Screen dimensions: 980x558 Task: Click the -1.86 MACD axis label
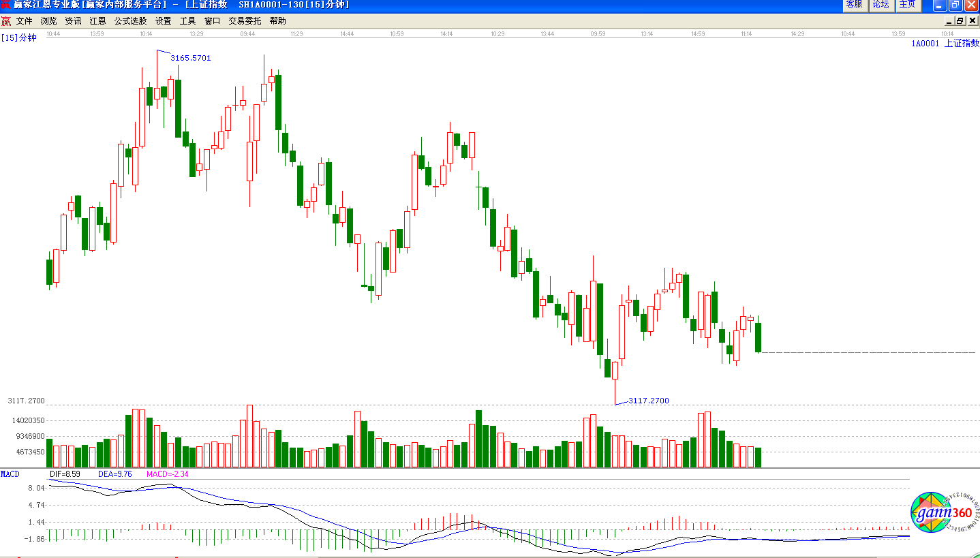coord(35,539)
